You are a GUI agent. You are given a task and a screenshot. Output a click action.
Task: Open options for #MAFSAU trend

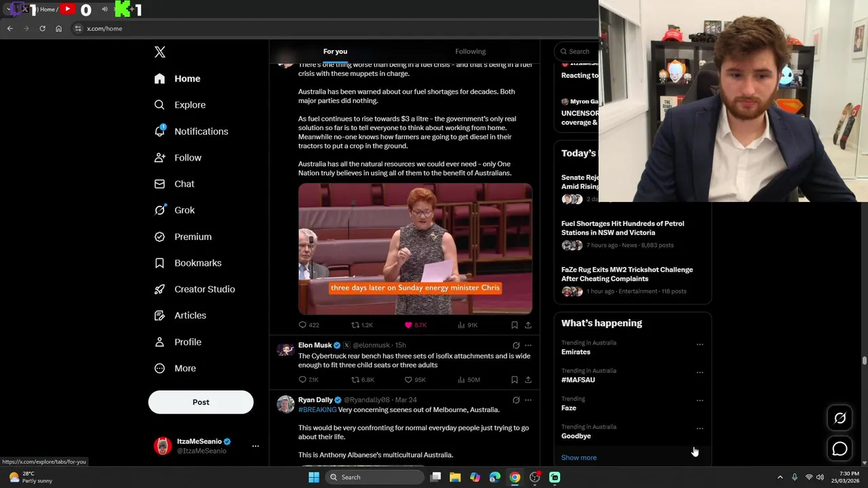(700, 372)
